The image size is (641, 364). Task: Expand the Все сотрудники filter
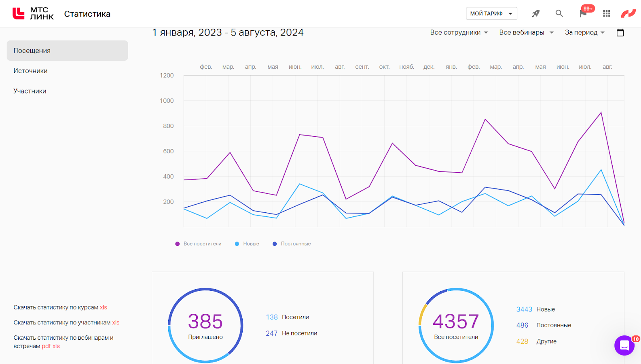(459, 32)
